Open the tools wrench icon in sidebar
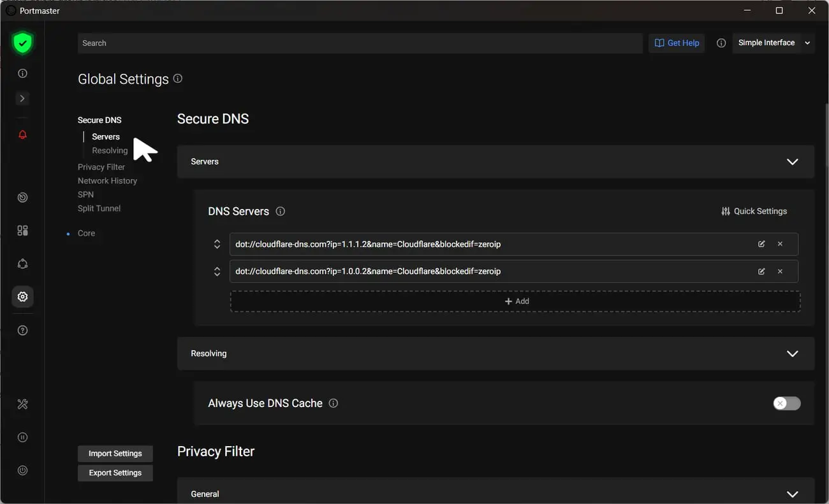829x504 pixels. pos(22,404)
